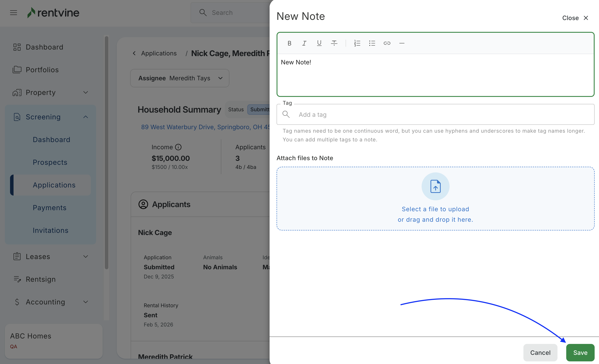Expand the Property sidebar menu
599x364 pixels.
85,93
